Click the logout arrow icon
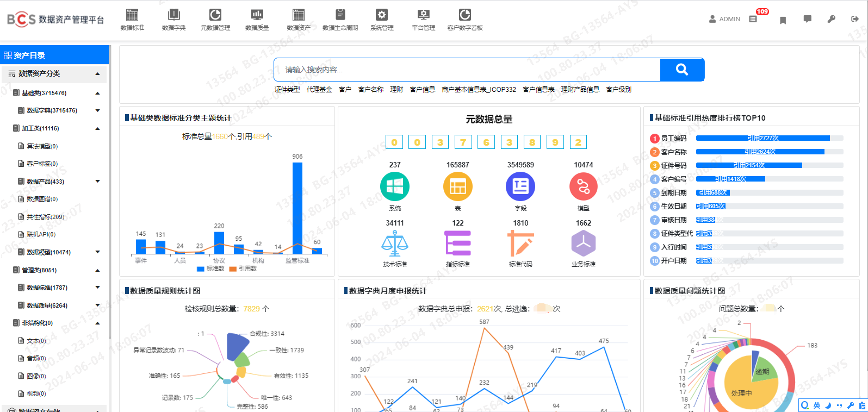The width and height of the screenshot is (868, 412). [x=855, y=19]
